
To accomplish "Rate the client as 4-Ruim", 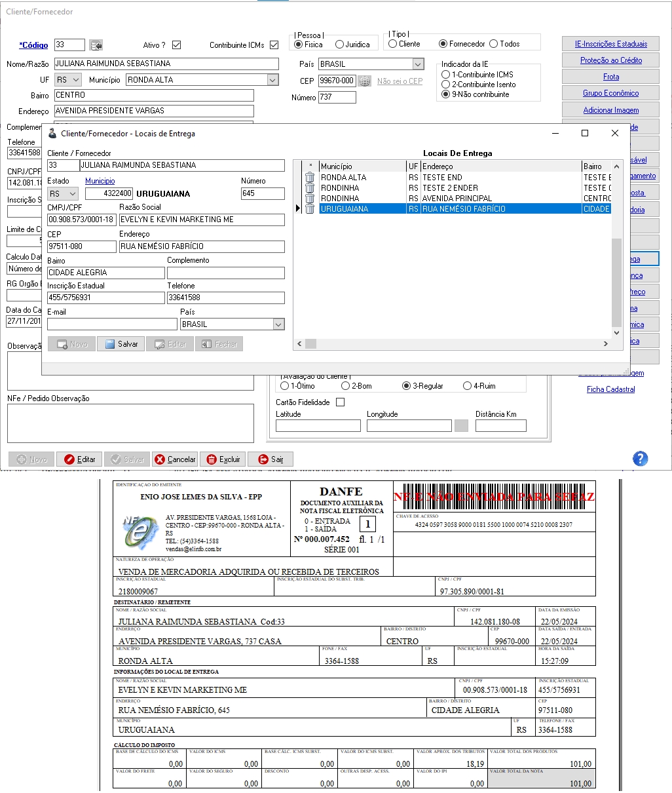I will 467,386.
